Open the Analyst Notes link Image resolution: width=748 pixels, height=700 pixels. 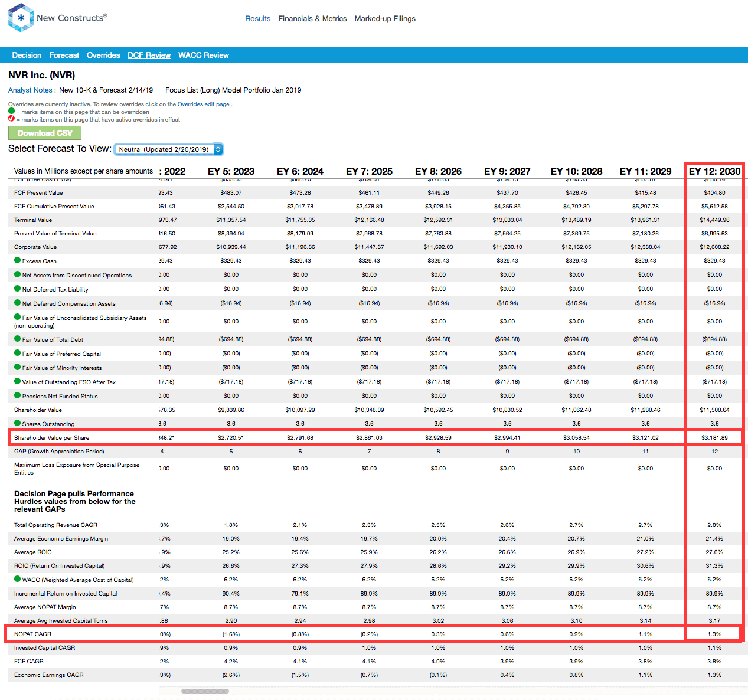pyautogui.click(x=30, y=90)
